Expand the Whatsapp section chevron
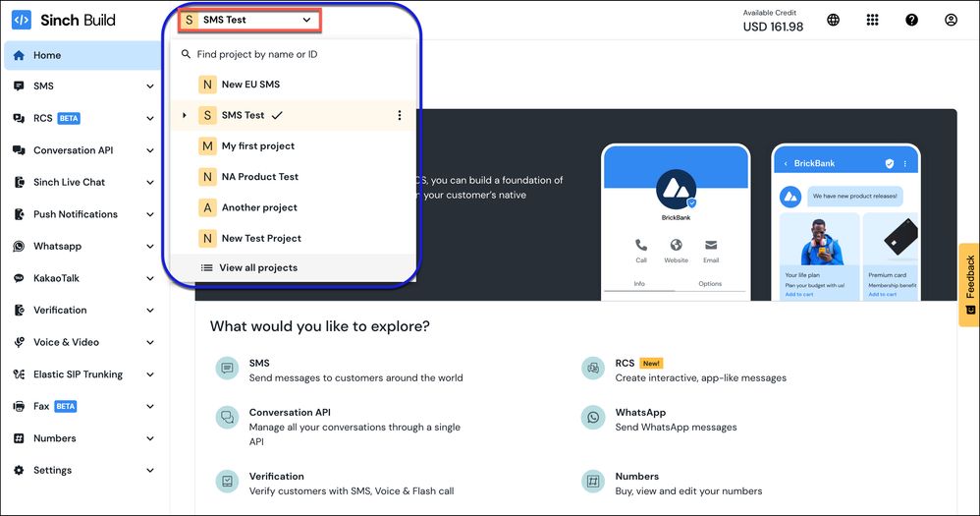 (150, 247)
